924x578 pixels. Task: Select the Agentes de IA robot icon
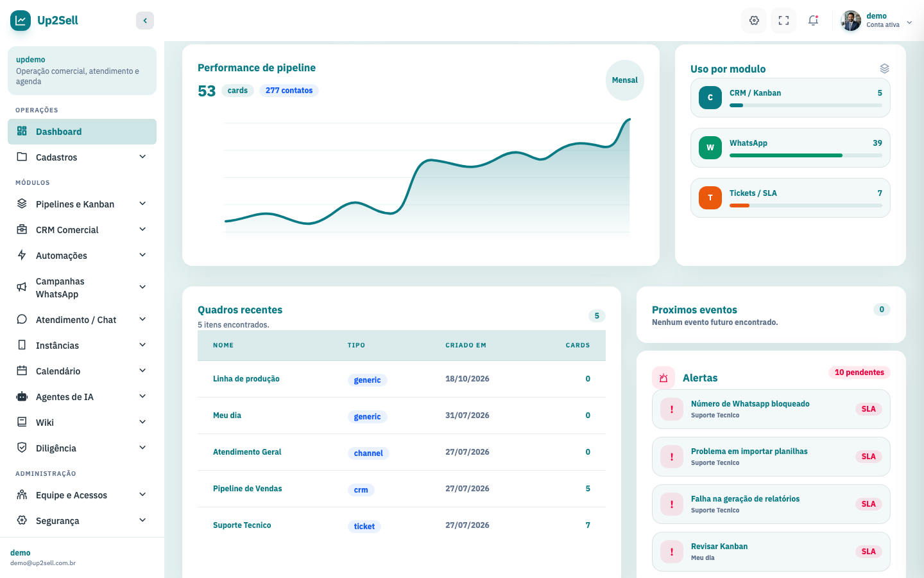[x=22, y=396]
